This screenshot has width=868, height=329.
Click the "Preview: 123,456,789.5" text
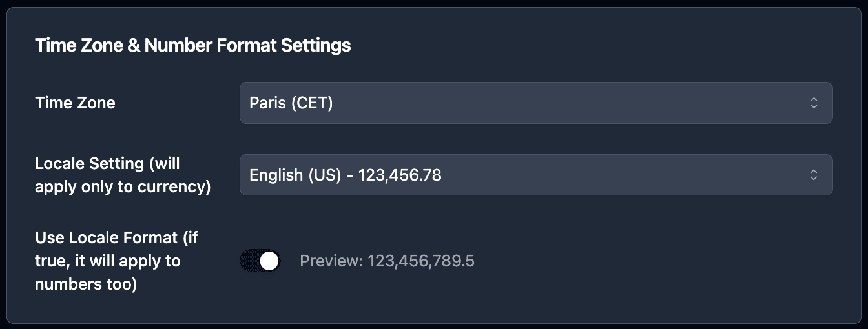(x=387, y=261)
